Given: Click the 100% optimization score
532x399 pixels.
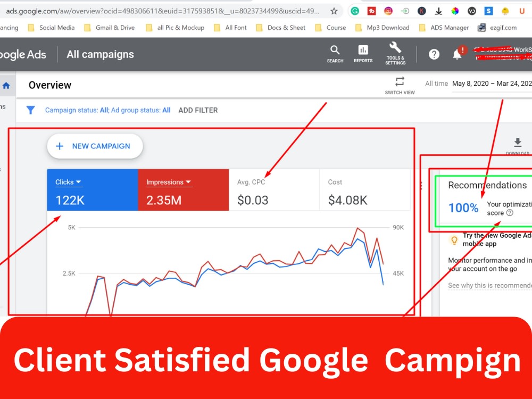Looking at the screenshot, I should [x=463, y=207].
